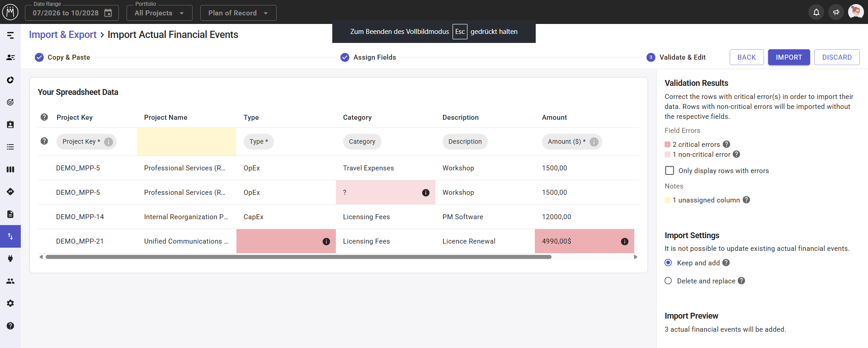Viewport: 868px width, 348px height.
Task: Enable 'Only display rows with errors'
Action: pyautogui.click(x=670, y=170)
